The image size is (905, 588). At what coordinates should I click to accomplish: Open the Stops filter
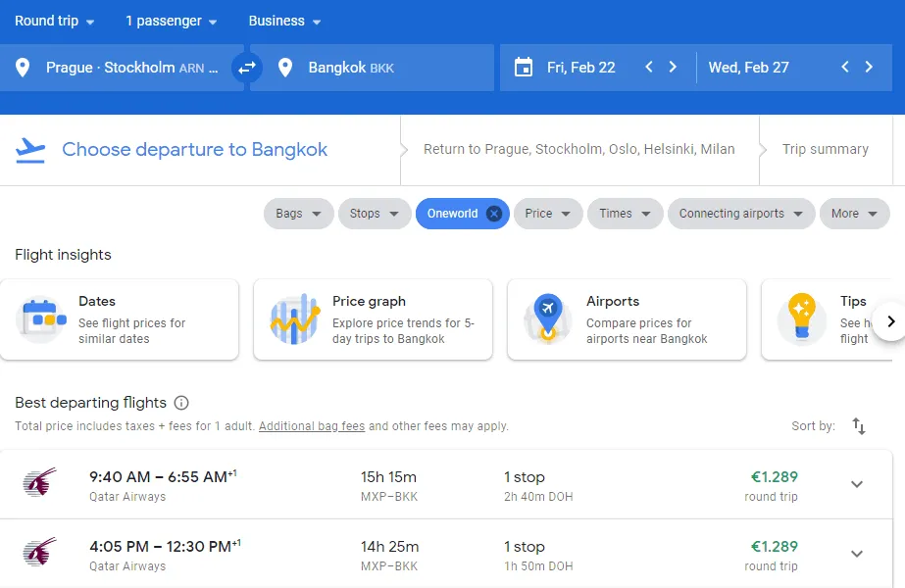click(x=375, y=214)
